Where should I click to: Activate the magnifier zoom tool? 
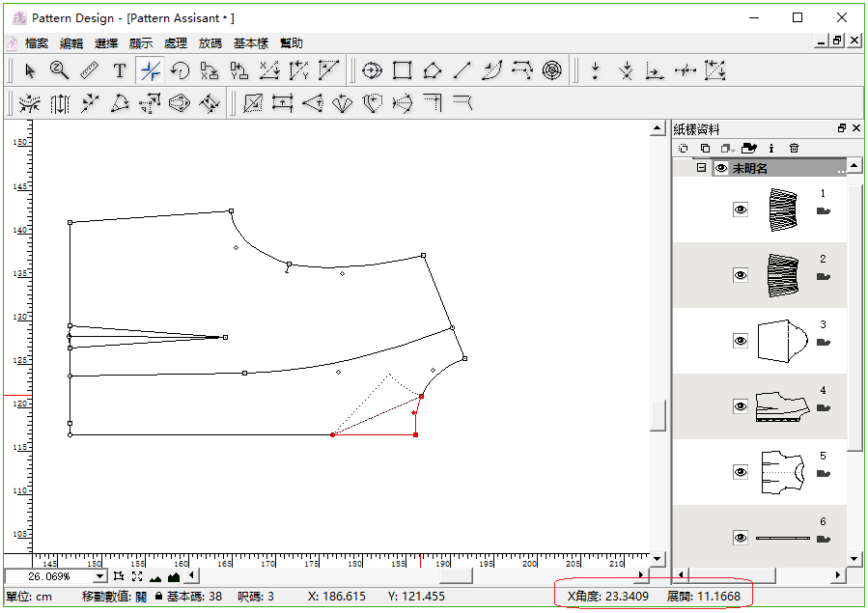pos(59,70)
